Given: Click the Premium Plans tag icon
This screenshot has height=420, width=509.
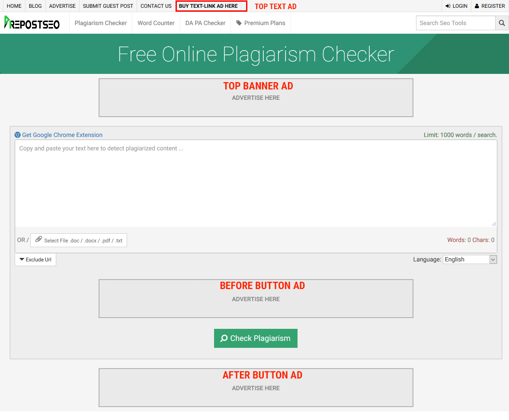Looking at the screenshot, I should pyautogui.click(x=239, y=23).
